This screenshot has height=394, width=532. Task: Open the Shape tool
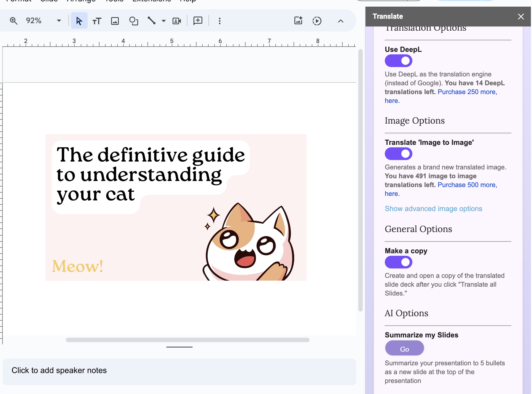[x=134, y=21]
